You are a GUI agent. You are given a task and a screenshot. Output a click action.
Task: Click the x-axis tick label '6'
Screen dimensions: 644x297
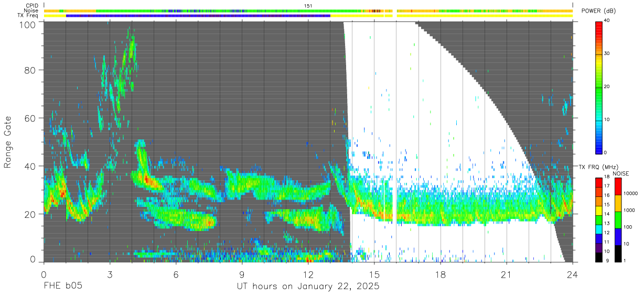(176, 274)
